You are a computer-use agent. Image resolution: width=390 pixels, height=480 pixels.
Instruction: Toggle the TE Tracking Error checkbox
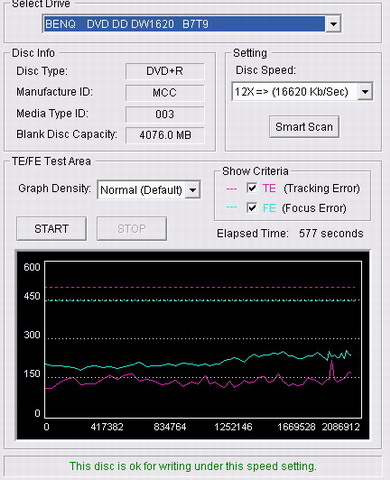click(x=252, y=188)
